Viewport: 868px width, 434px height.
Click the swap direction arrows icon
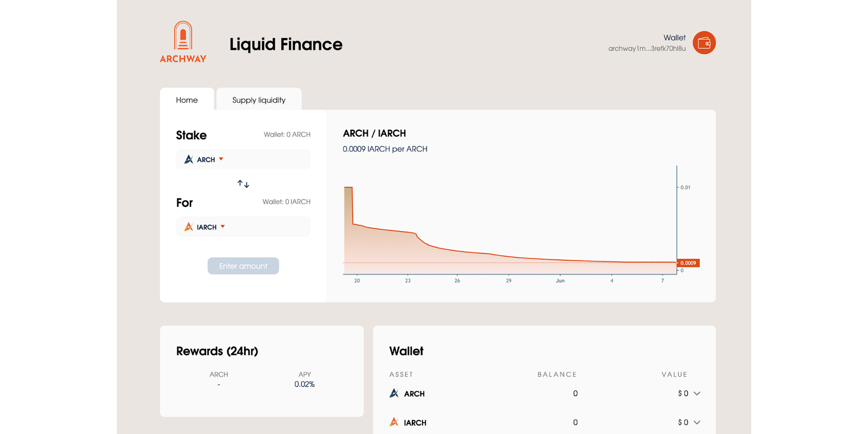click(x=243, y=184)
